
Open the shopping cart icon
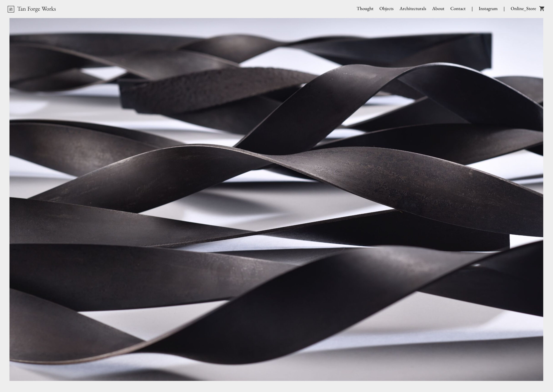(x=542, y=9)
